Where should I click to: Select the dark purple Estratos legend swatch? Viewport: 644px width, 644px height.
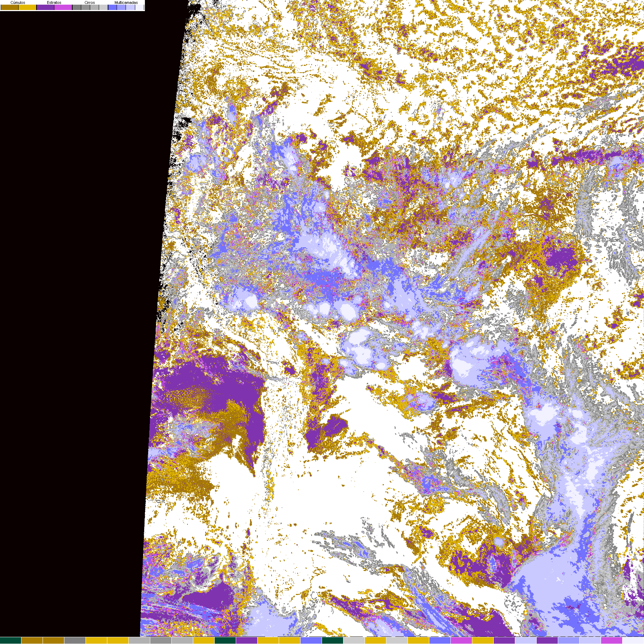tap(45, 7)
